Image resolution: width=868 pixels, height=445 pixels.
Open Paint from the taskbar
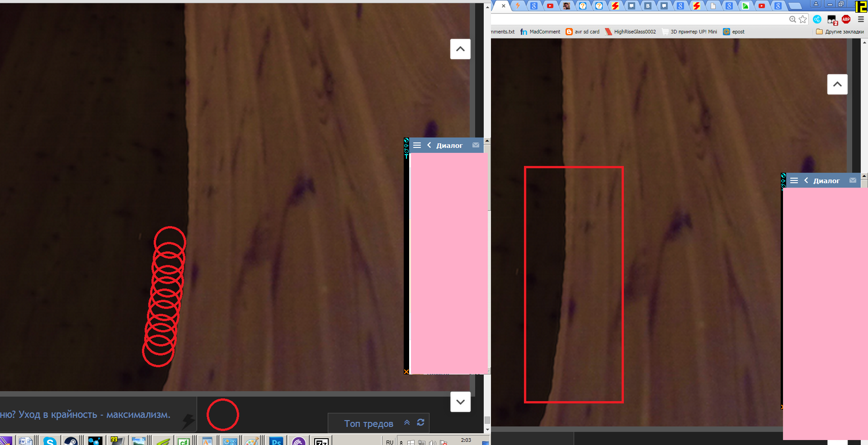252,441
